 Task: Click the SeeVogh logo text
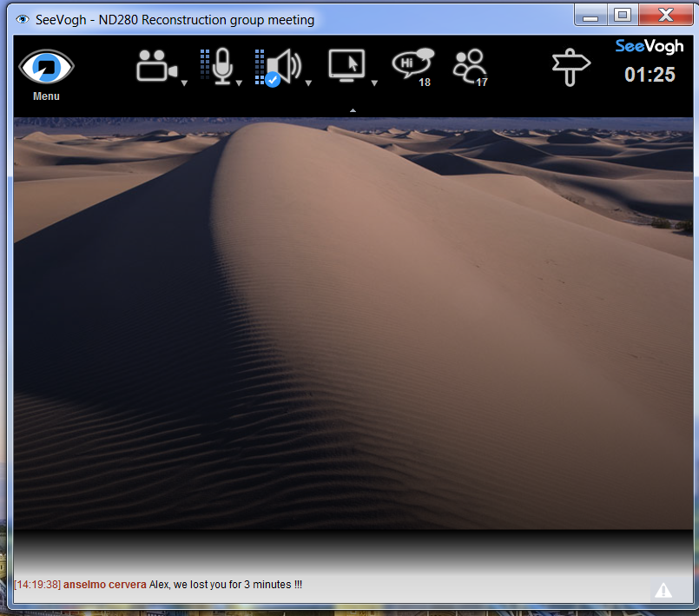click(x=650, y=47)
